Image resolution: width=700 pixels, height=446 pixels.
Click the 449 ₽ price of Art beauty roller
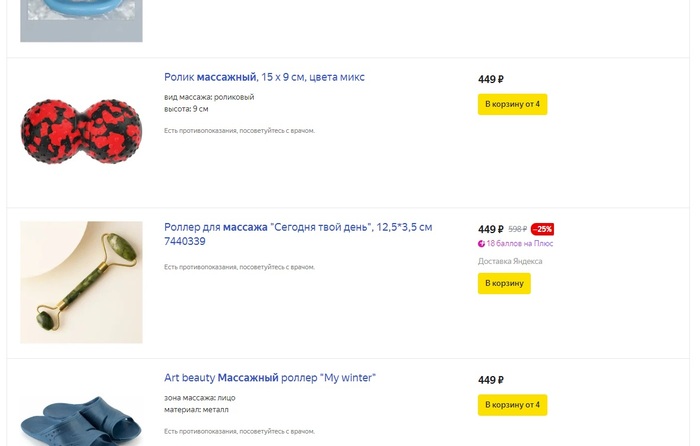click(x=490, y=380)
